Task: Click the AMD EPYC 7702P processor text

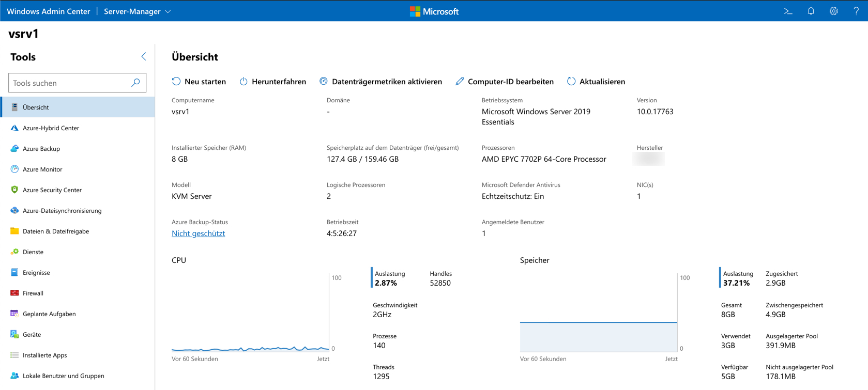Action: point(544,159)
